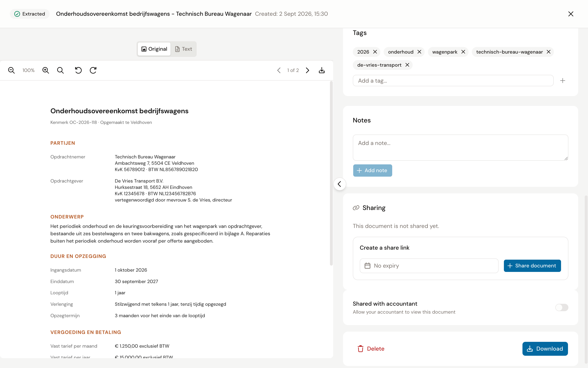Remove the 2026 tag
The image size is (588, 368).
tap(375, 52)
